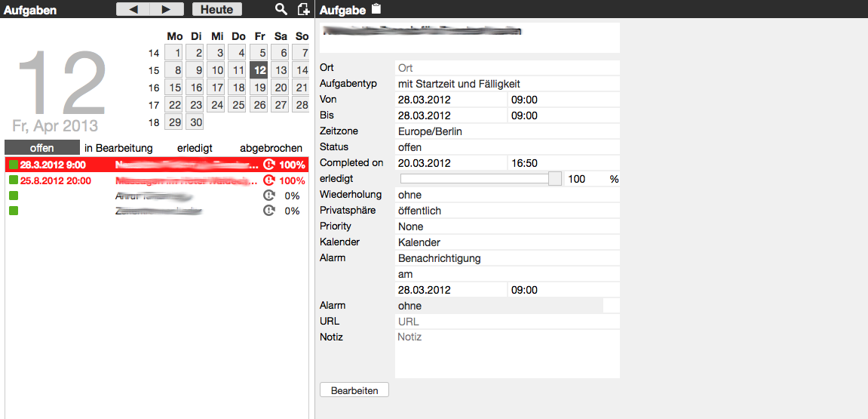Switch to the in Bearbeitung tab
868x419 pixels.
[x=118, y=148]
